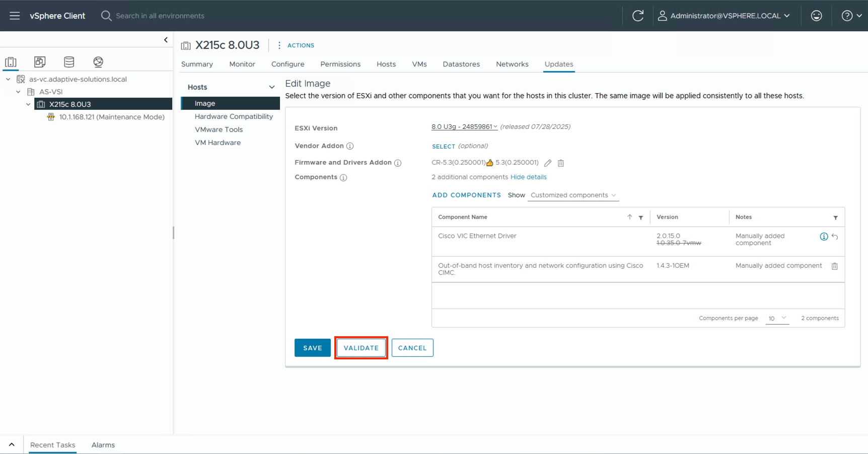
Task: Open the VMs and Templates inventory view
Action: click(40, 61)
